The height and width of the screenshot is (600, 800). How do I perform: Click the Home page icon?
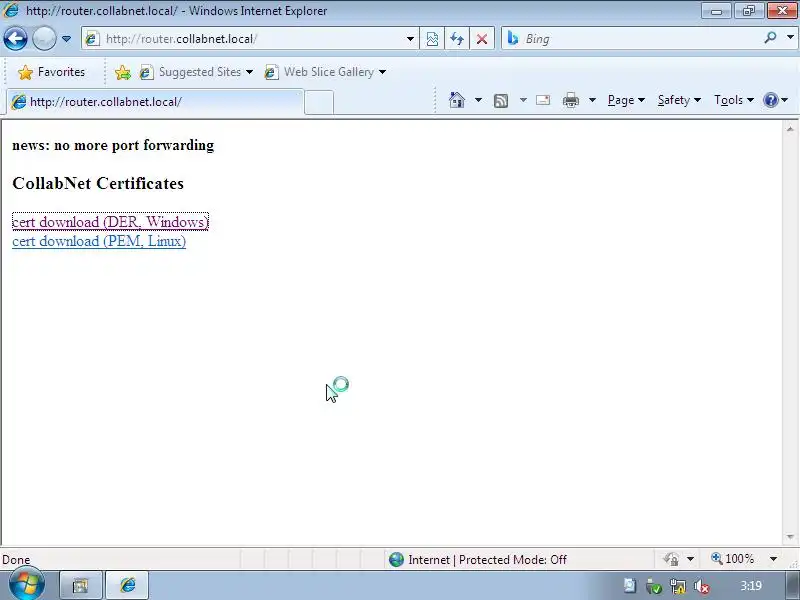(x=457, y=100)
